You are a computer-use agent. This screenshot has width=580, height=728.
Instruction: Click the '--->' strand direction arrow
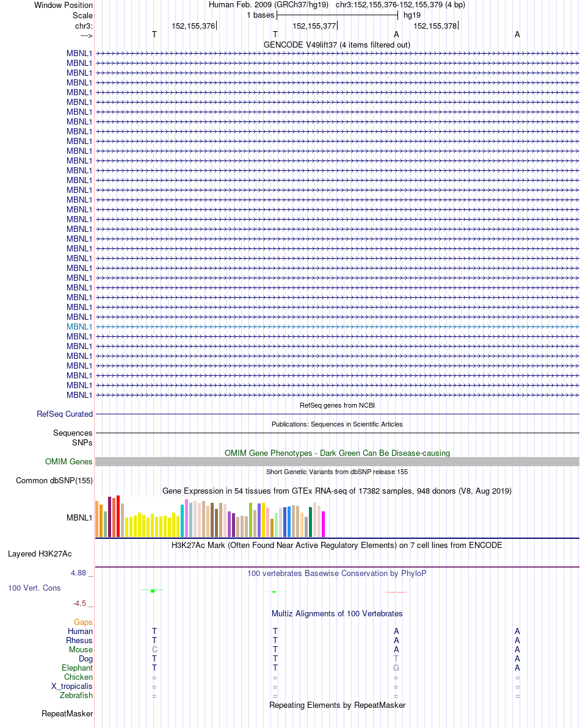(x=86, y=36)
